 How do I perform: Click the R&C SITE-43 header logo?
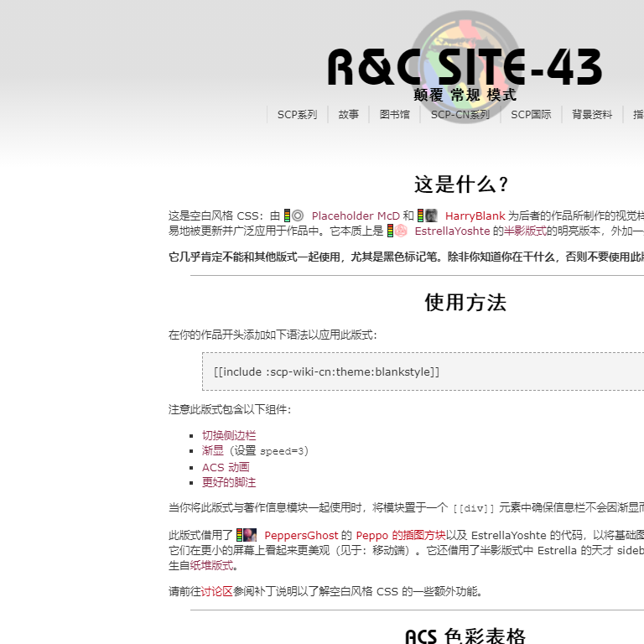pyautogui.click(x=464, y=69)
